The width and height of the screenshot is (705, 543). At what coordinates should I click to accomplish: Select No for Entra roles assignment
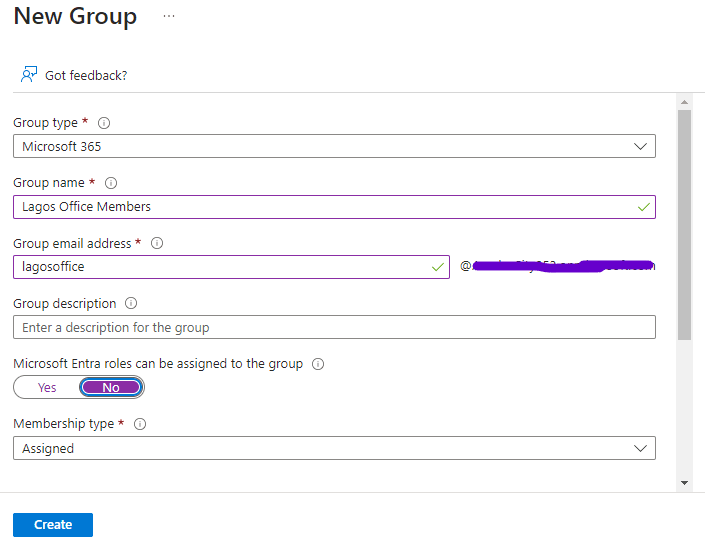click(x=111, y=387)
